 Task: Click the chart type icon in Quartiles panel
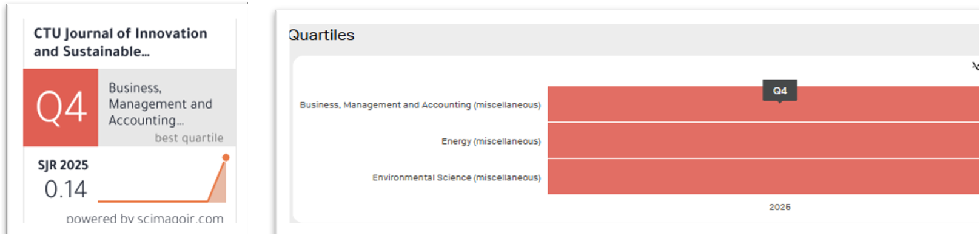click(x=975, y=66)
